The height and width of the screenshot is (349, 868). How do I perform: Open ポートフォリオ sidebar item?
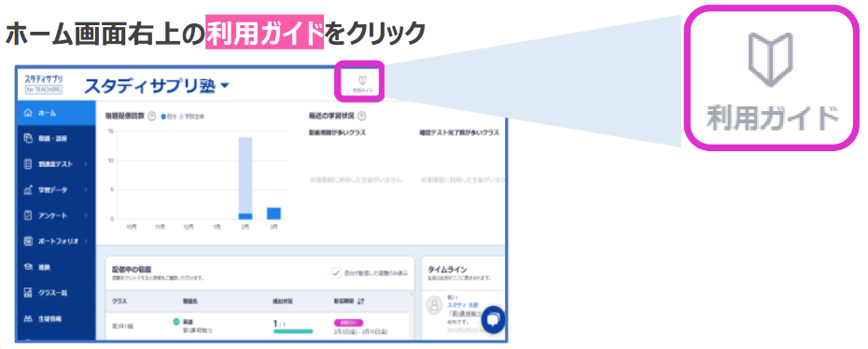[x=56, y=241]
